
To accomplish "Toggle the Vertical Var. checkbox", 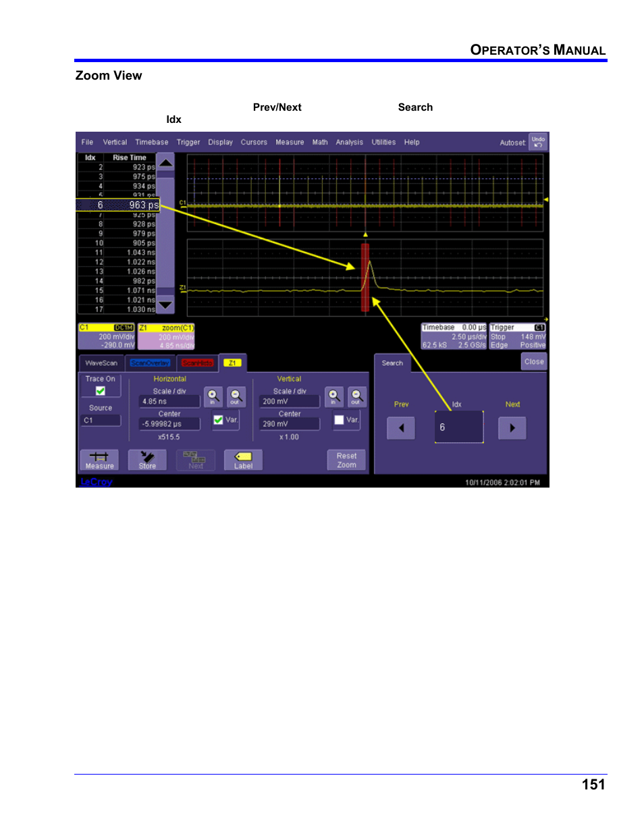I will click(339, 419).
